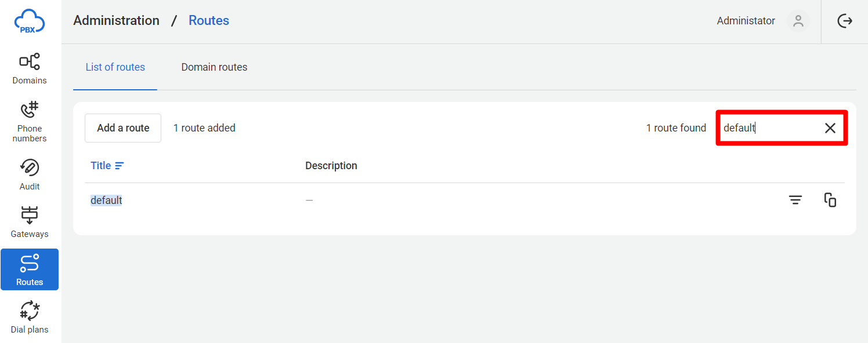The width and height of the screenshot is (868, 343).
Task: Click the Add a route button
Action: 123,128
